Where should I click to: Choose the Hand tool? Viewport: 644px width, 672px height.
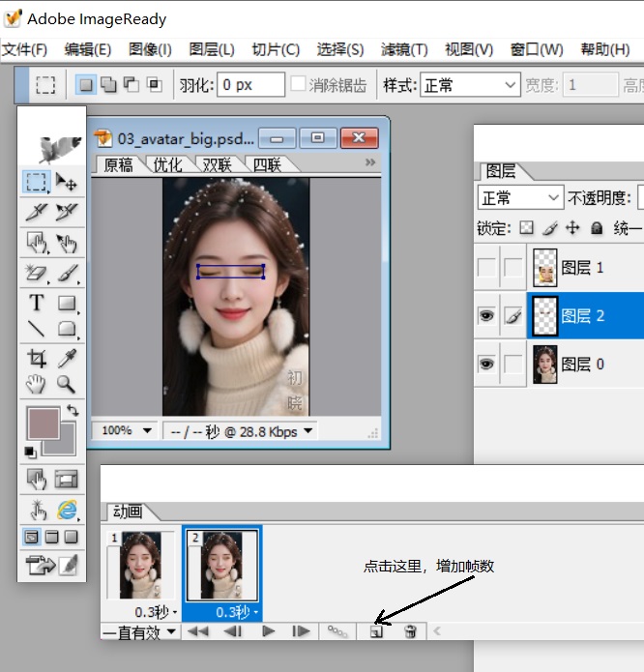37,385
